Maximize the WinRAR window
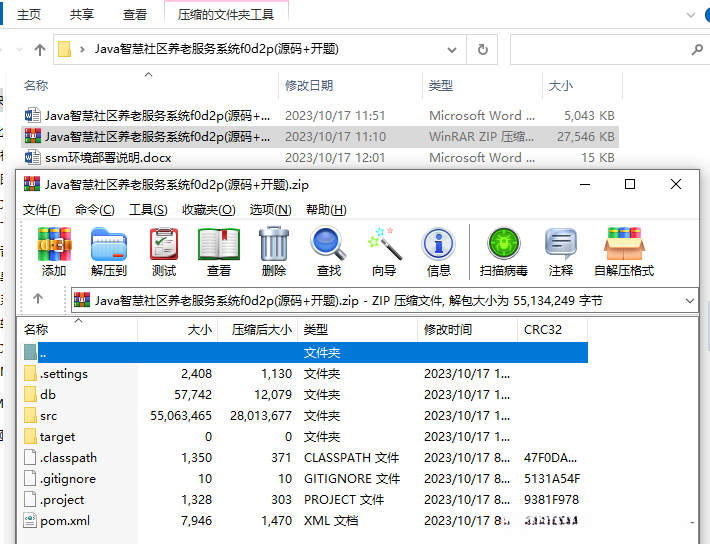710x544 pixels. [x=630, y=184]
